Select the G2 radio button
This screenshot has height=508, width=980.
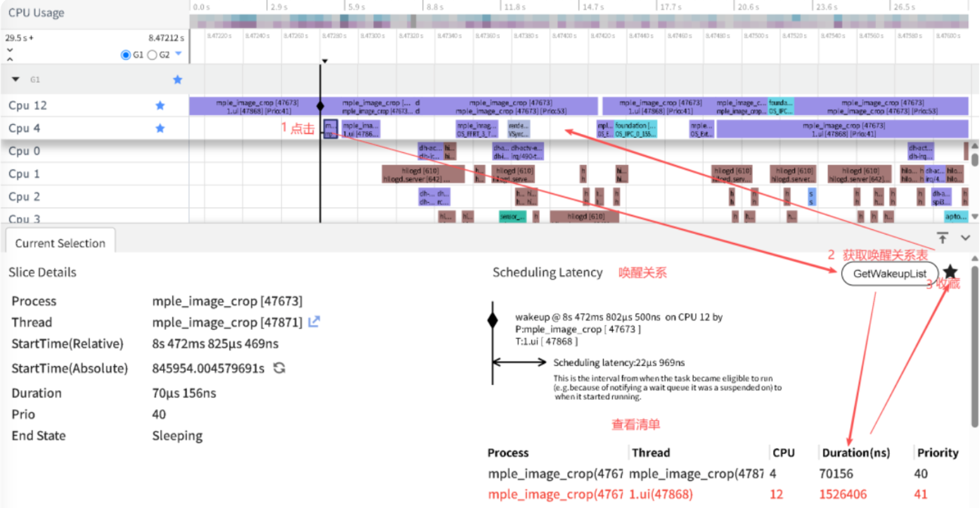pyautogui.click(x=152, y=55)
